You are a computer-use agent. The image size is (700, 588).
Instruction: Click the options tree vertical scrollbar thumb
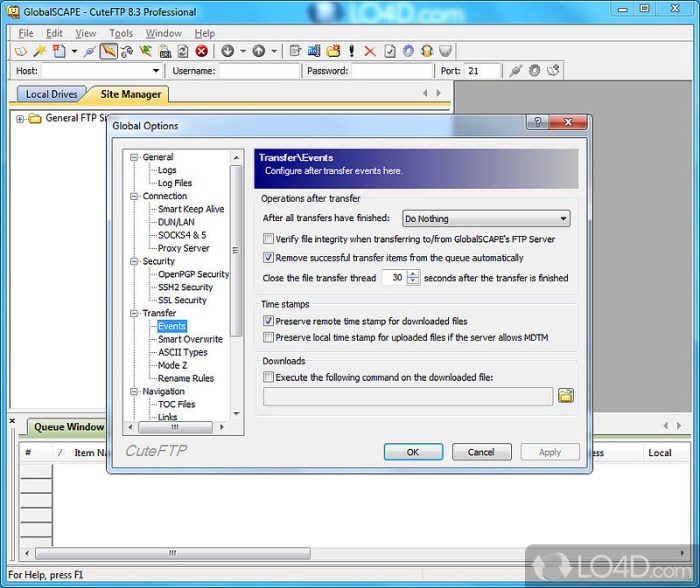tap(236, 250)
